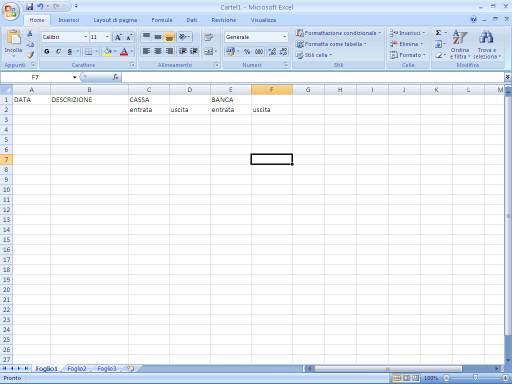Open Allineamento dialog launcher
This screenshot has width=512, height=384.
(217, 65)
